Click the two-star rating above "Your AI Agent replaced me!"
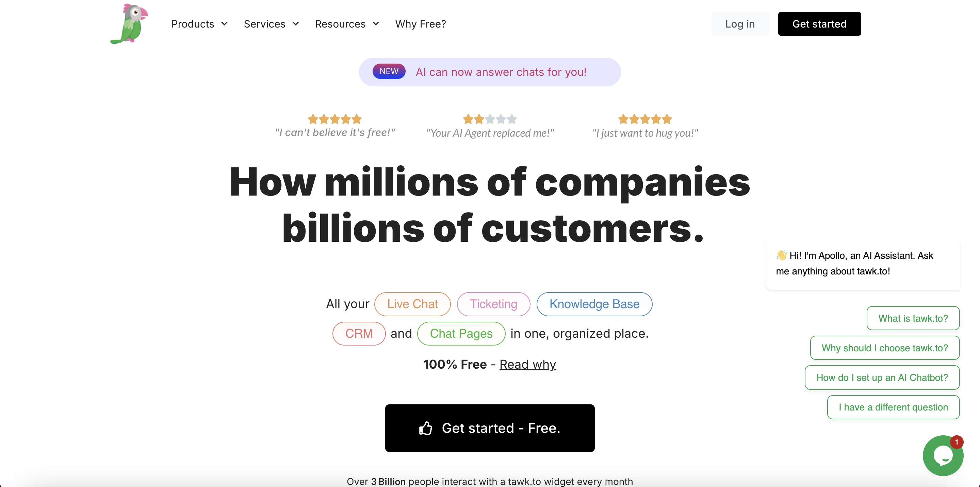This screenshot has width=980, height=487. tap(490, 119)
